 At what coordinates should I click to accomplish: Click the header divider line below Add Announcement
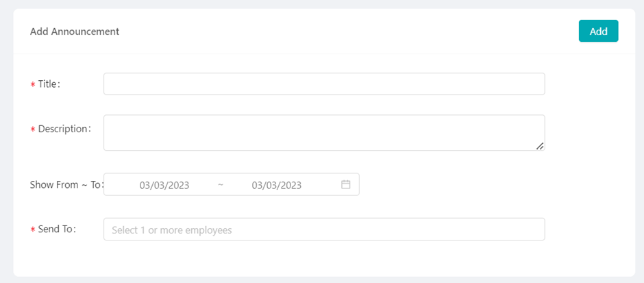coord(324,54)
